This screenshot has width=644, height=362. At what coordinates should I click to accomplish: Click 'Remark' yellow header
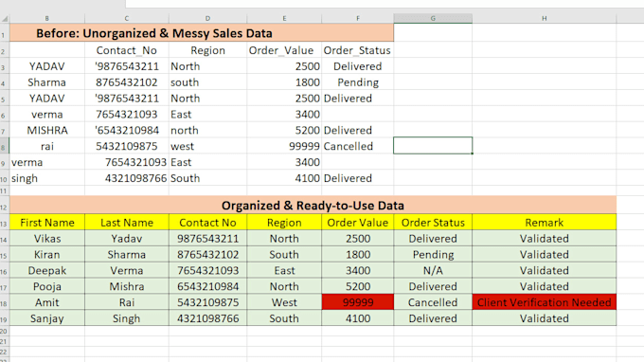coord(545,223)
